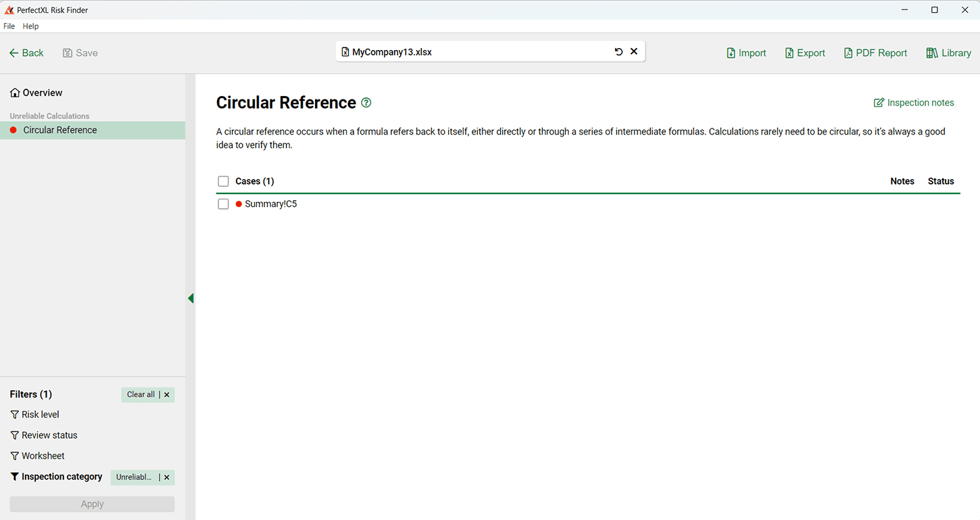Export the results using the Export icon
Image resolution: width=980 pixels, height=520 pixels.
coord(789,53)
